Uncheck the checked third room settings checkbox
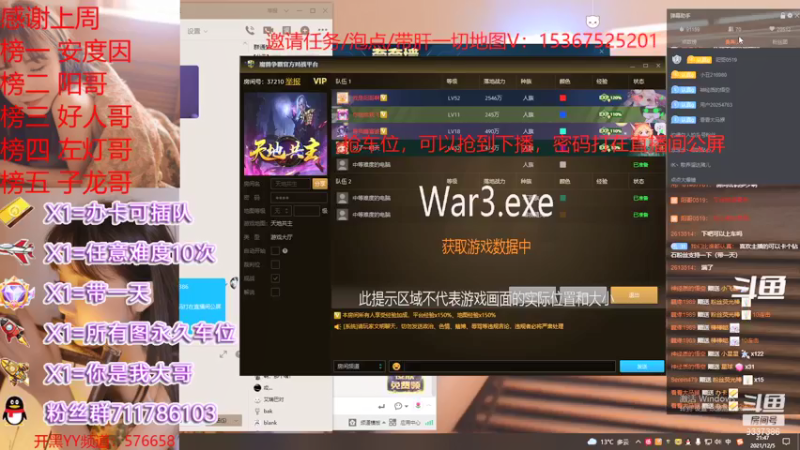Image resolution: width=800 pixels, height=450 pixels. pos(275,278)
